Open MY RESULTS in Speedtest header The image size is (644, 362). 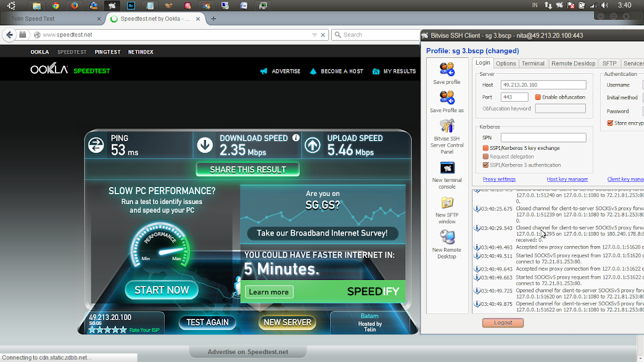click(x=394, y=72)
